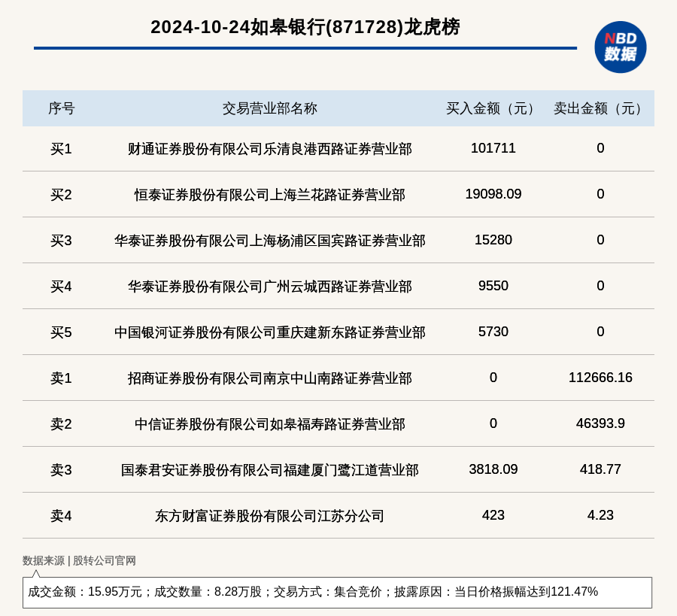Image resolution: width=677 pixels, height=616 pixels.
Task: Select the 卖3 row label
Action: click(61, 469)
